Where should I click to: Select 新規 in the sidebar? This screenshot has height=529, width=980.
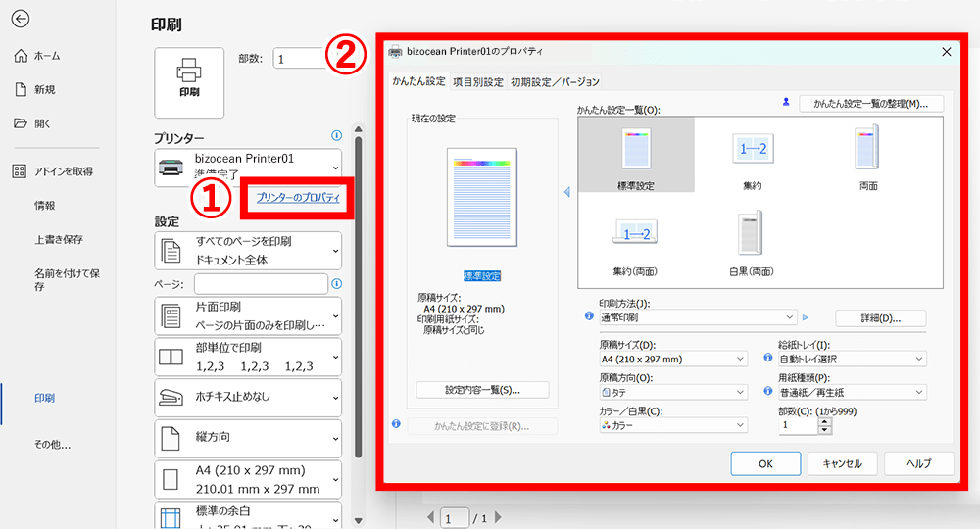35,89
